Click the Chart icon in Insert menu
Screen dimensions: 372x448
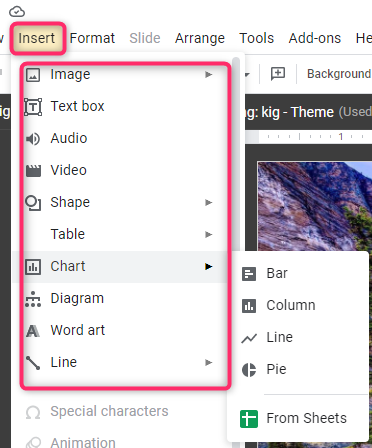(x=33, y=267)
